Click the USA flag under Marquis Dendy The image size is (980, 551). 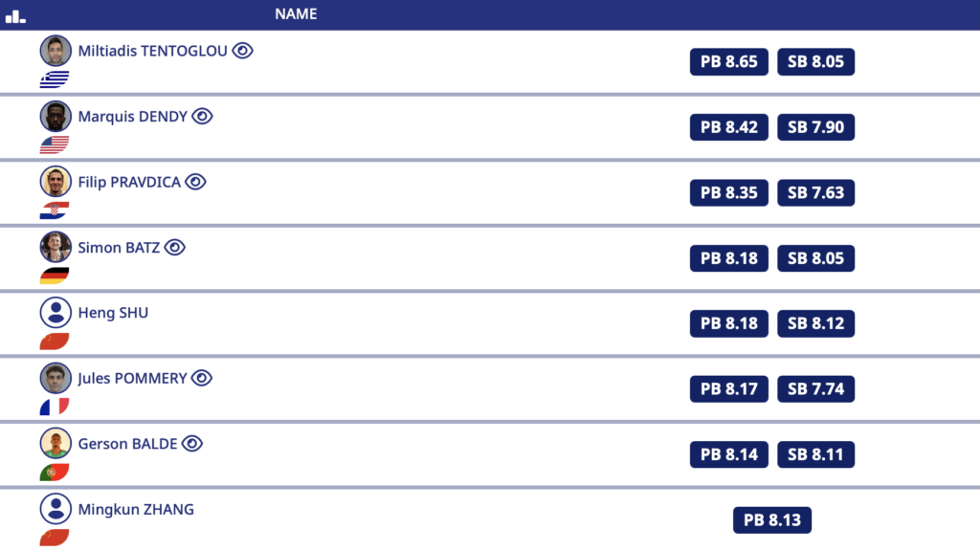click(x=54, y=145)
